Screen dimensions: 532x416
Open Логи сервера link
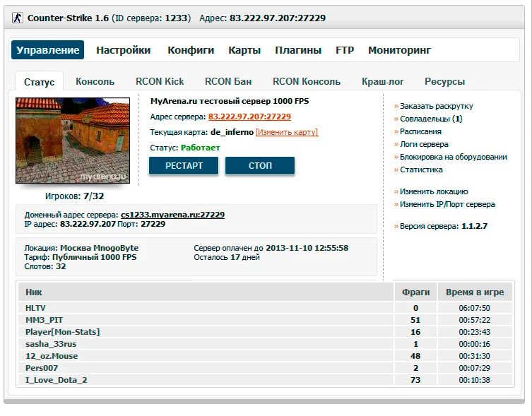click(x=424, y=144)
